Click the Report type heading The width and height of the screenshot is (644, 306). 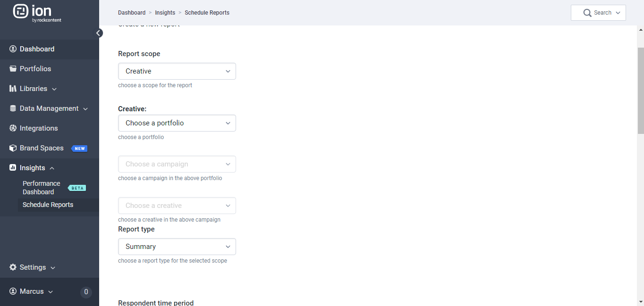click(x=136, y=229)
